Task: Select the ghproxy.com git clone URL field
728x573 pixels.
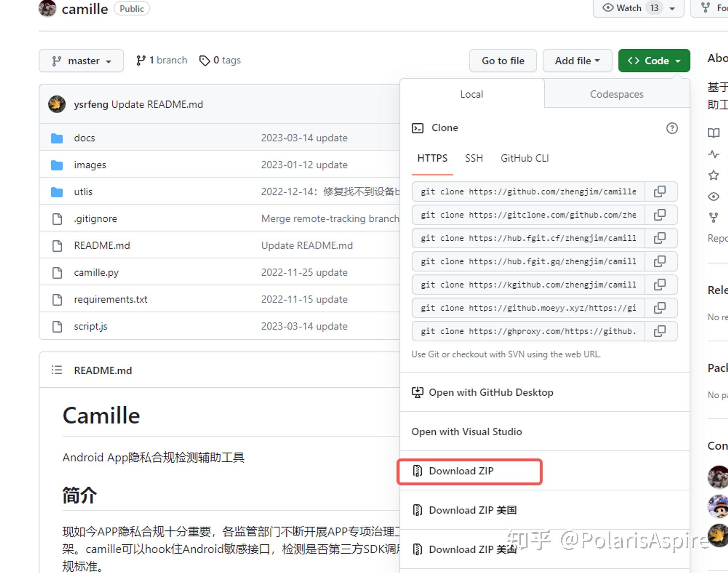Action: [x=528, y=331]
